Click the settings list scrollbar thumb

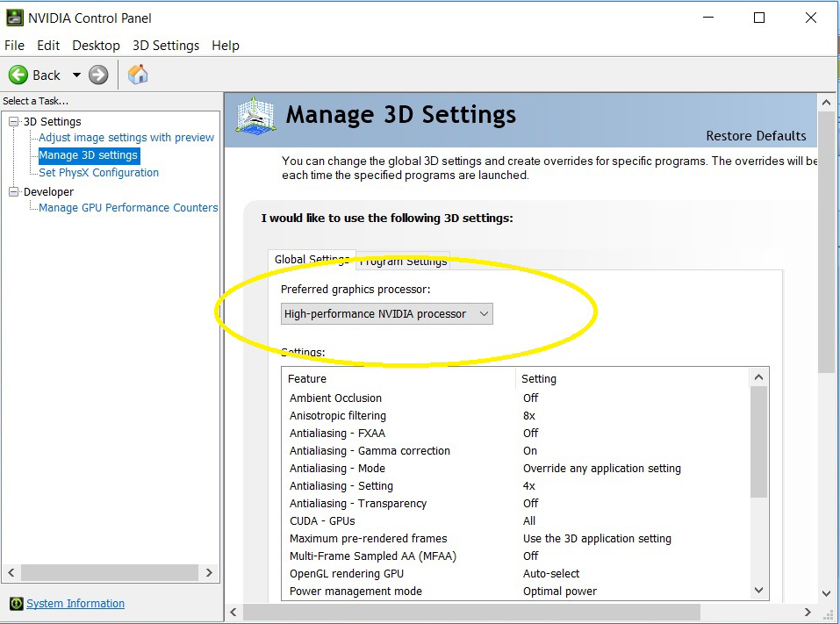click(x=758, y=441)
